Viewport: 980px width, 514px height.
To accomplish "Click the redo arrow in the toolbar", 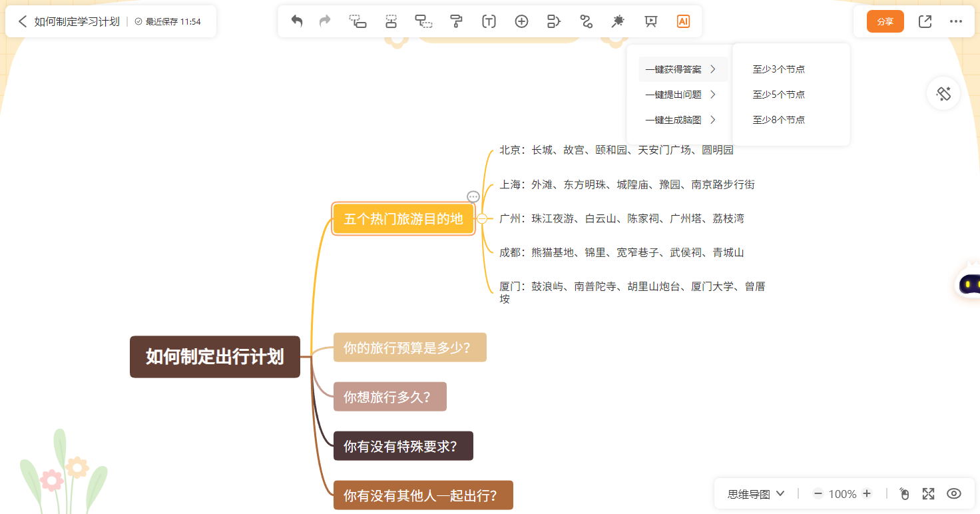I will 325,21.
